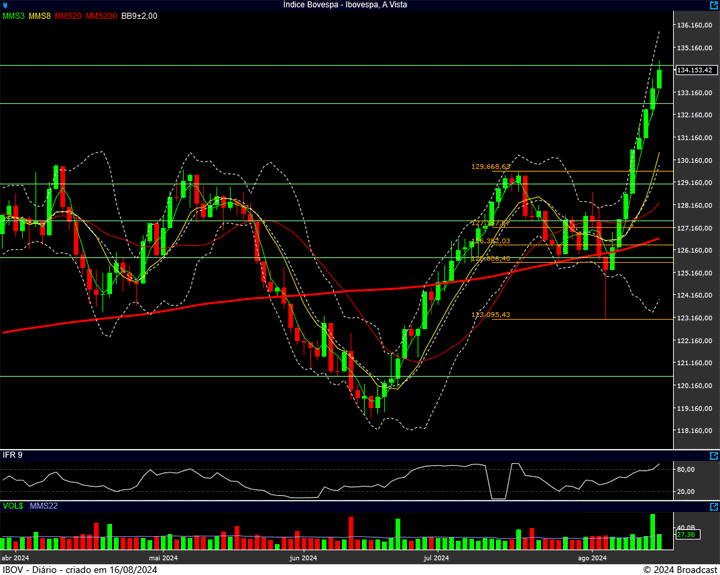
Task: Click the MMS22 volume average label
Action: [44, 507]
